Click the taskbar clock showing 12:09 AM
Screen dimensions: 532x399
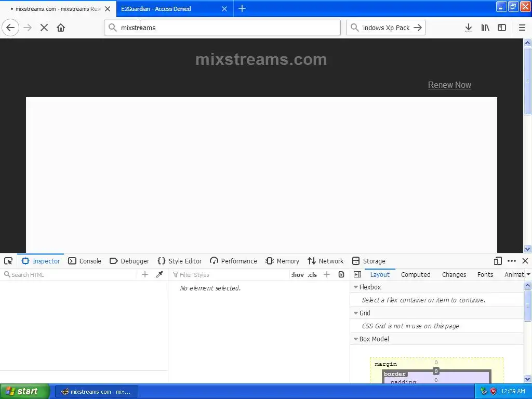click(x=513, y=391)
